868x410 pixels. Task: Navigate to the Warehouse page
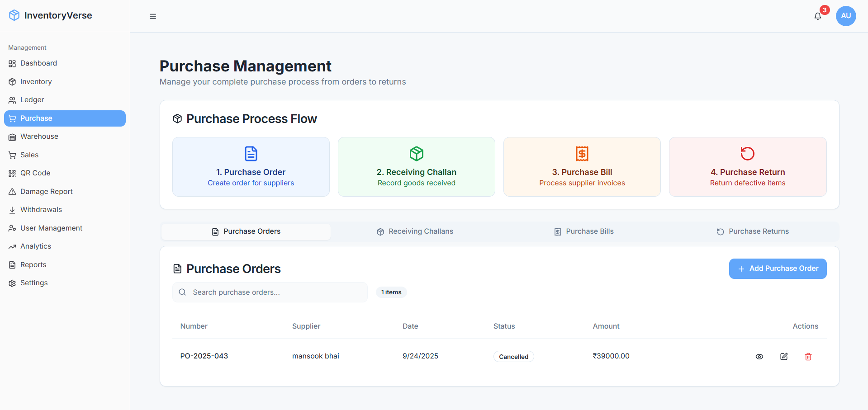coord(39,137)
